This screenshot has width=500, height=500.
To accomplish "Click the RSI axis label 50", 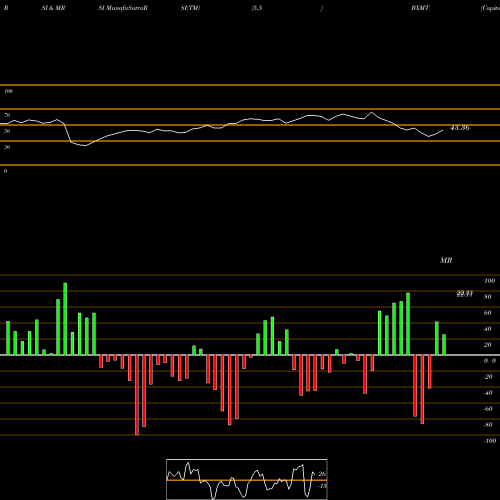I will 7,131.
